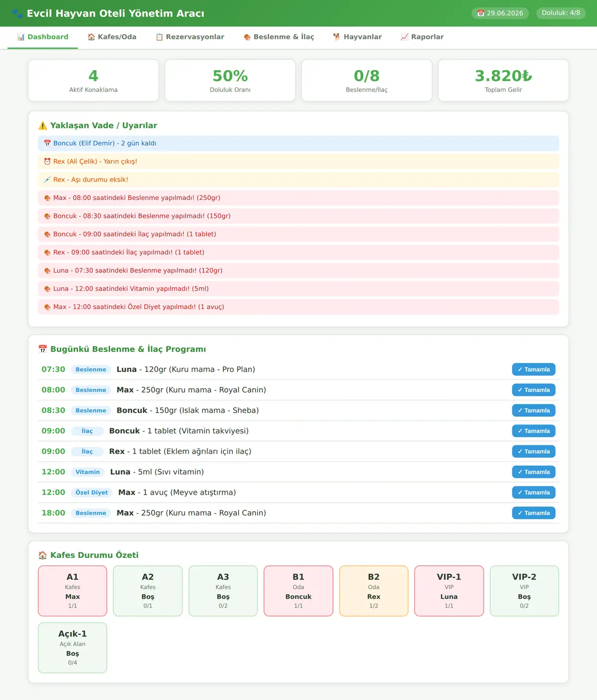This screenshot has height=700, width=597.
Task: Click the paw logo icon in header
Action: [x=17, y=13]
